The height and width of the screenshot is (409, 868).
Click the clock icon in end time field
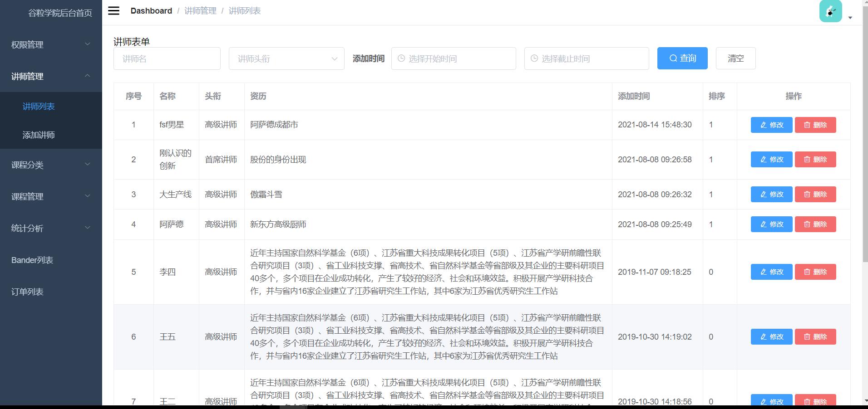click(534, 58)
